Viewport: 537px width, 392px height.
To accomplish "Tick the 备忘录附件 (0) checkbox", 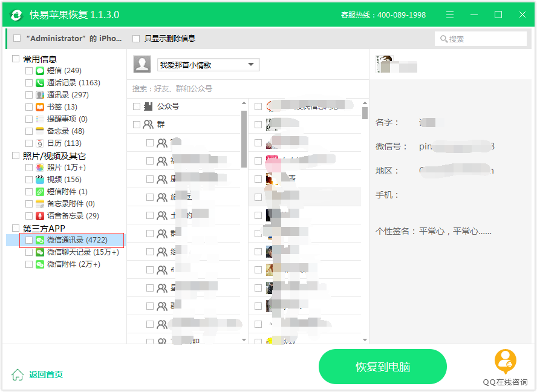I will [x=29, y=204].
